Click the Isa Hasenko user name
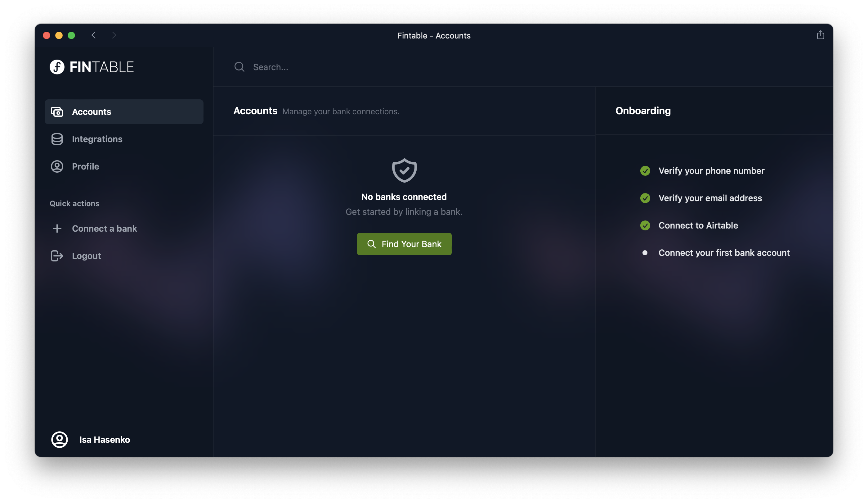This screenshot has width=868, height=503. click(105, 440)
